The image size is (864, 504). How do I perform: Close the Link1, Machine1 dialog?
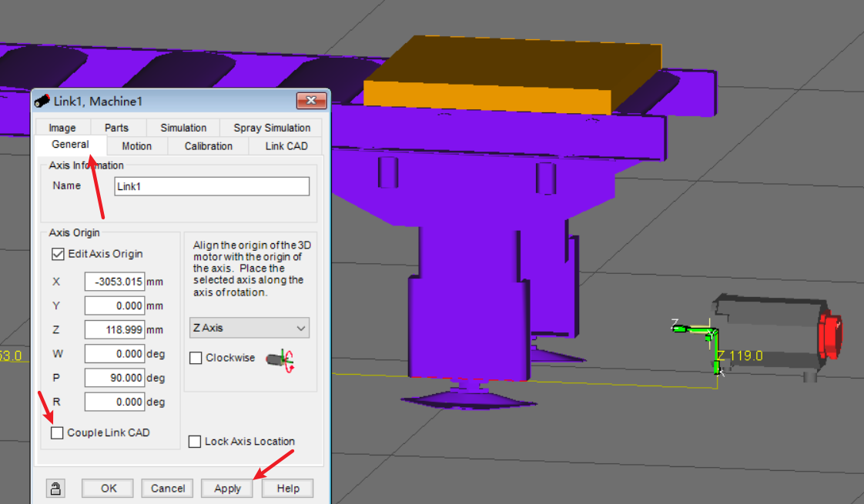311,100
